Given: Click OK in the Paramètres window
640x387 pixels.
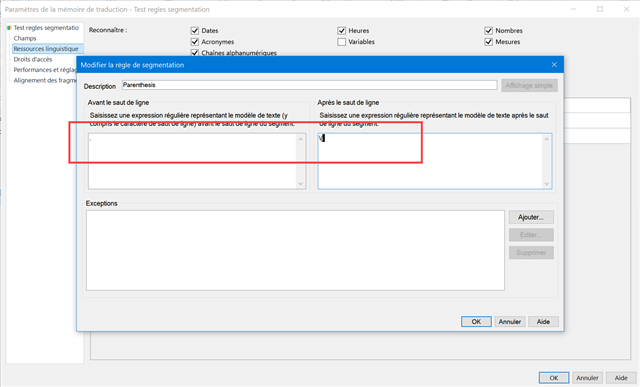Looking at the screenshot, I should point(554,378).
